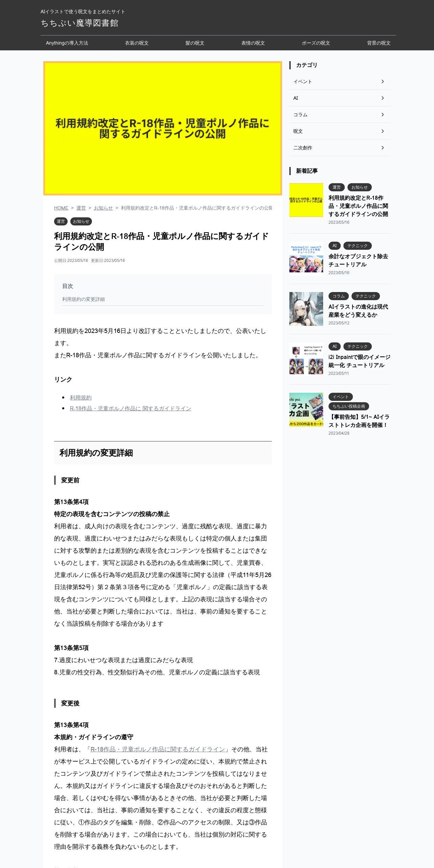This screenshot has width=434, height=868.
Task: Follow the HOME breadcrumb link
Action: coord(61,208)
